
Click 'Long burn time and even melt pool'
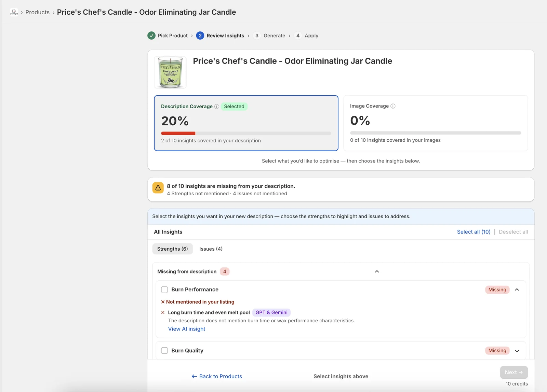(x=209, y=312)
